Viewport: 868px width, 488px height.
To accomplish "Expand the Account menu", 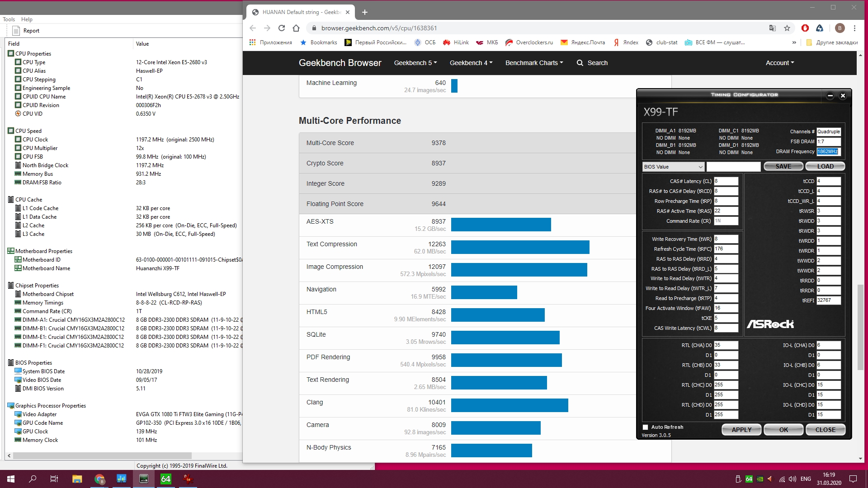I will (779, 63).
